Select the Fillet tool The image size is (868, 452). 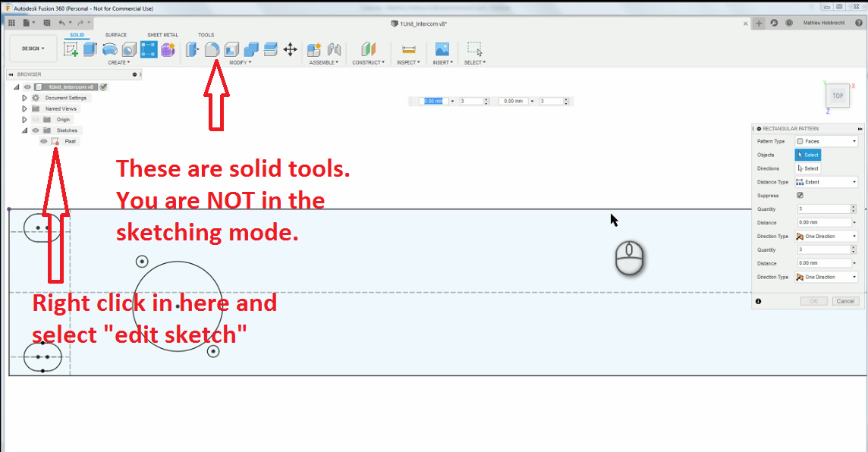coord(212,50)
